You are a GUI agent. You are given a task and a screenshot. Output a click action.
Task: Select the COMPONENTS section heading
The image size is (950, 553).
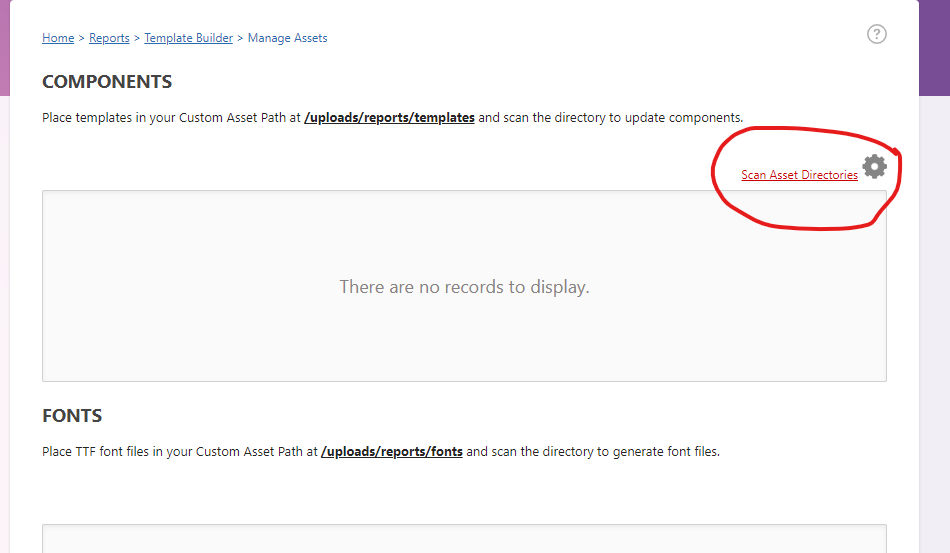tap(107, 82)
